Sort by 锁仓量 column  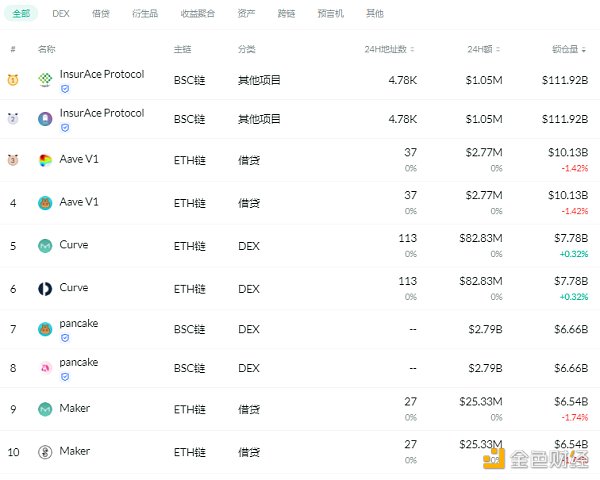click(x=568, y=49)
